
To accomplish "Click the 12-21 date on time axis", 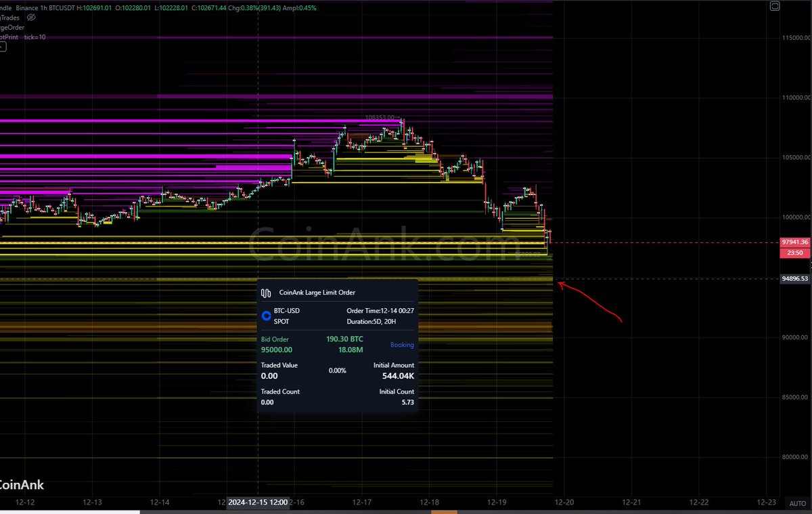I will coord(631,502).
